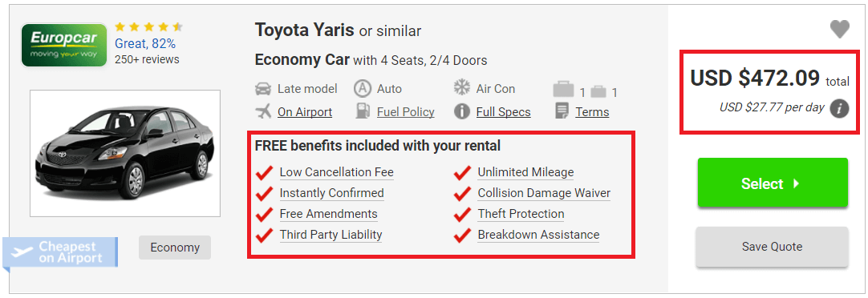Click the Europcar logo
Viewport: 868px width, 298px height.
63,45
